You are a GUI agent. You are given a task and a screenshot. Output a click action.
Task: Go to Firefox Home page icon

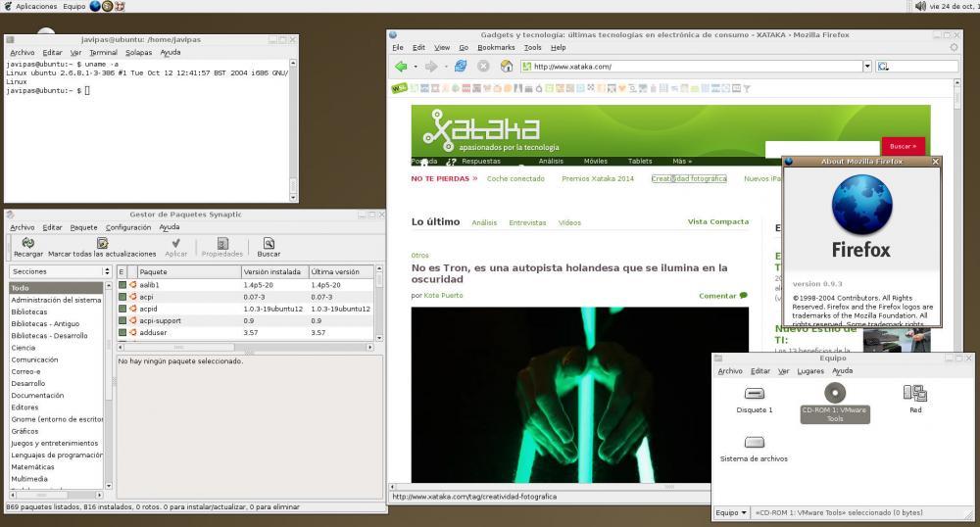[x=507, y=67]
